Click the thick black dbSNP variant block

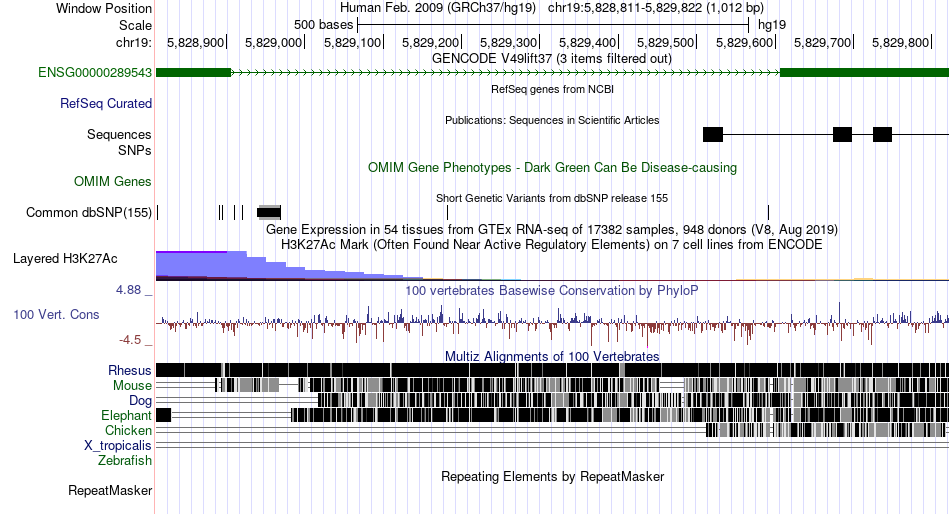point(268,213)
